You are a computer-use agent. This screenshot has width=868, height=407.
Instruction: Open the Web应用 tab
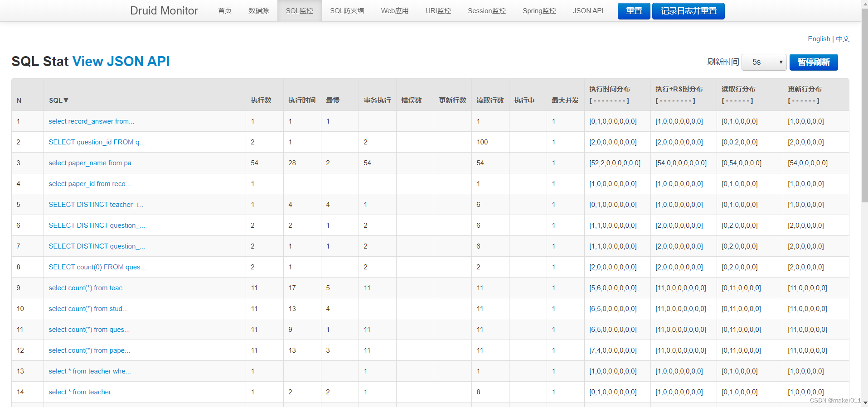coord(394,10)
